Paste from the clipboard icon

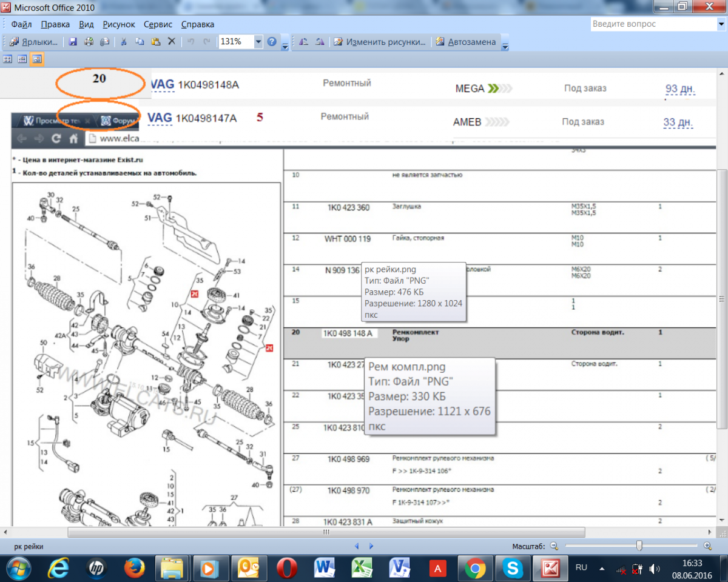155,42
